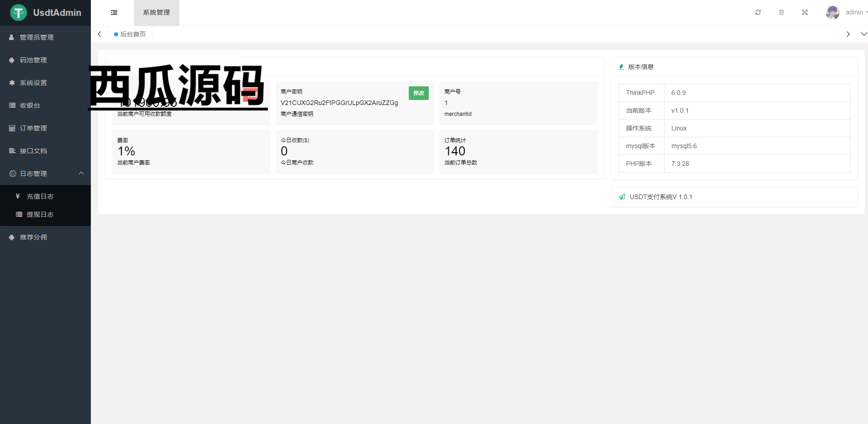Click the UsdtAdmin title text
The height and width of the screenshot is (424, 868).
[57, 13]
